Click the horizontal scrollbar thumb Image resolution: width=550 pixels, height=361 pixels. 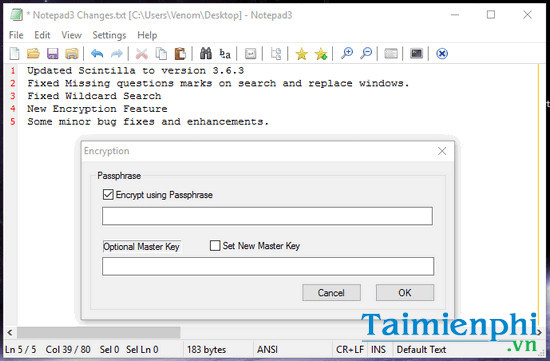[99, 332]
